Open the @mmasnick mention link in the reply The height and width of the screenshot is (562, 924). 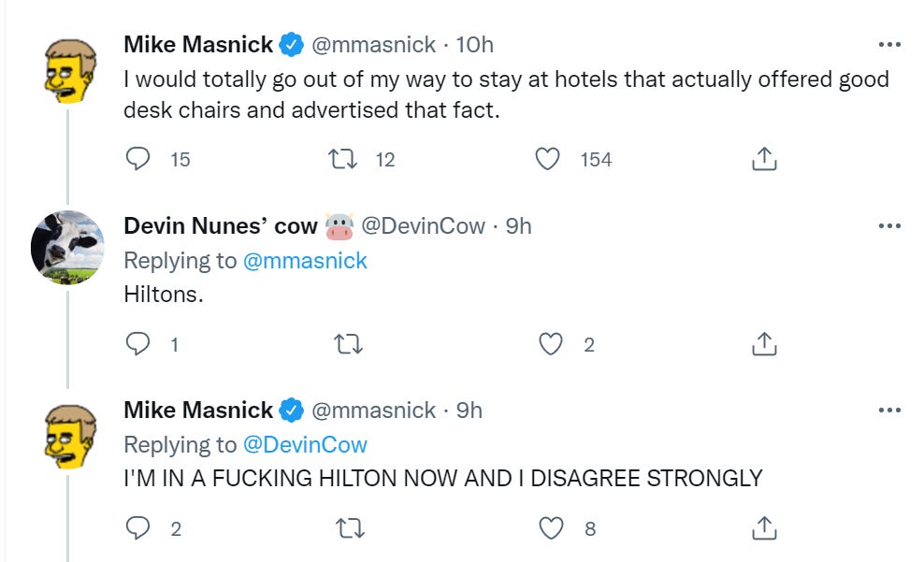pos(305,261)
